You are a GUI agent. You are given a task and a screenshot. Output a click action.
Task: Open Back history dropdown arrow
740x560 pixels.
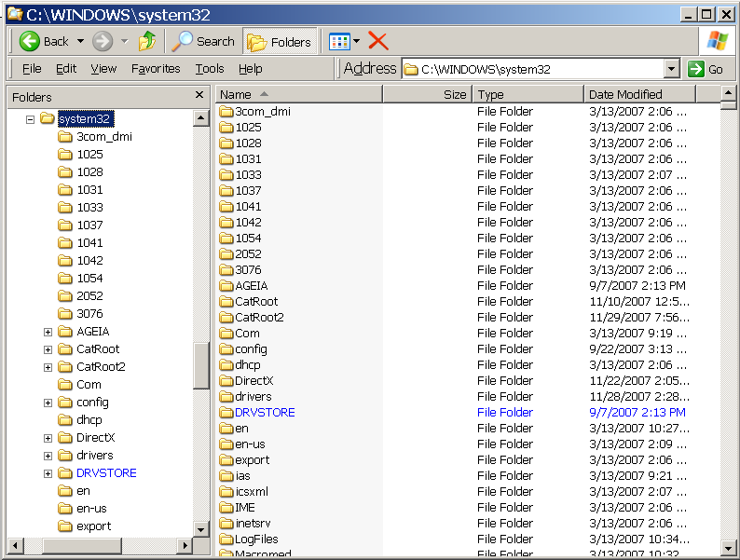81,42
